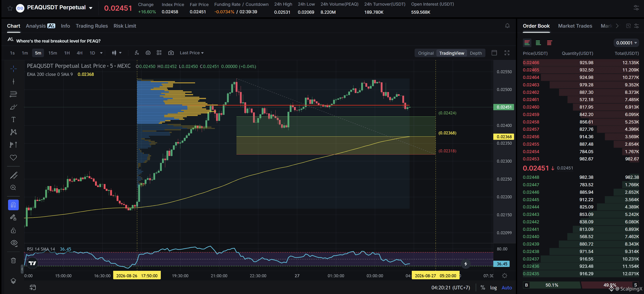Open the price alert bell icon

(507, 26)
